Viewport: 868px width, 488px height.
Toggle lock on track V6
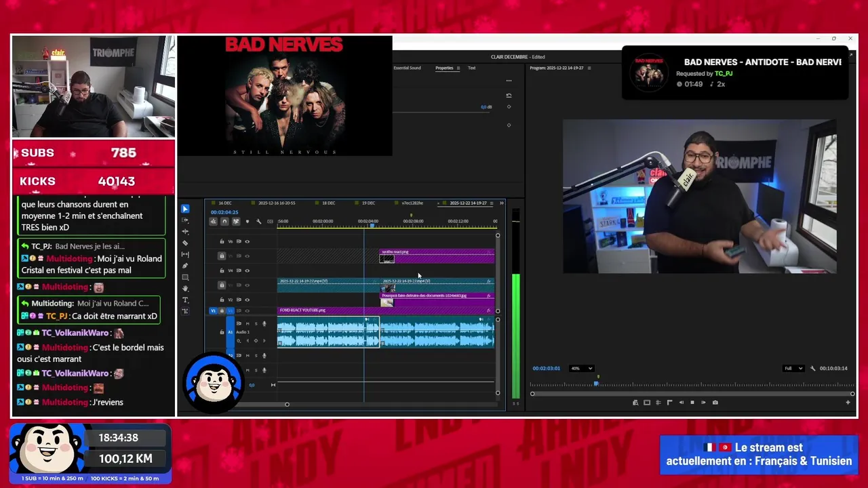point(222,241)
